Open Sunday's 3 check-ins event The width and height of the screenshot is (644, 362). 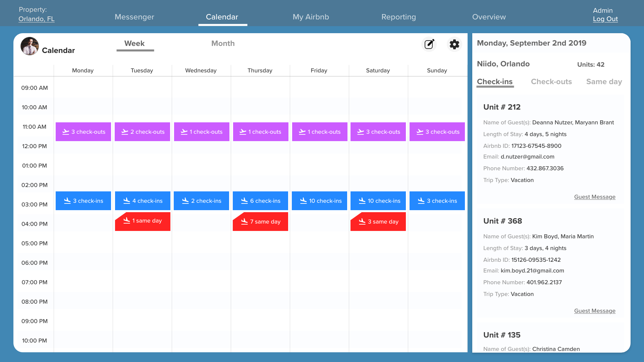437,201
